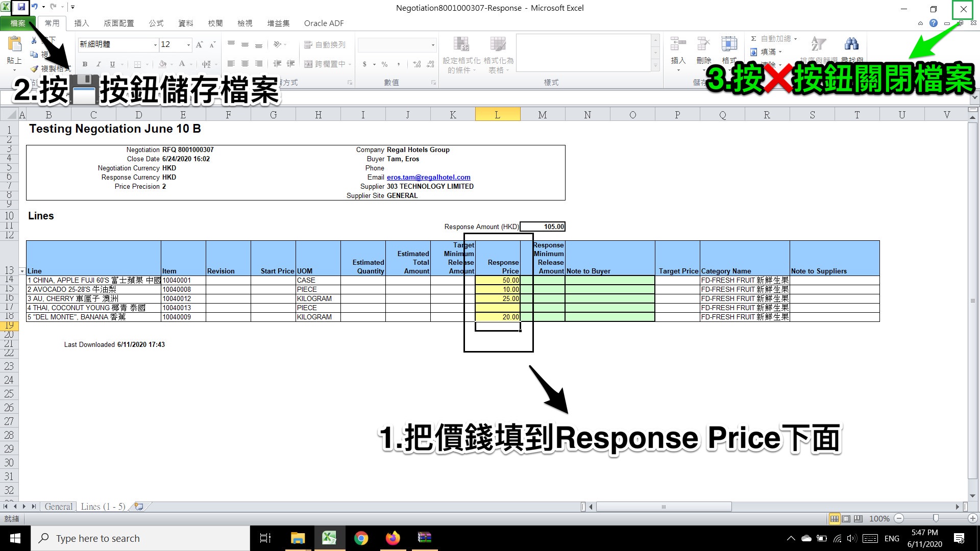Open the Oracle ADF ribbon tab
980x551 pixels.
pyautogui.click(x=324, y=23)
